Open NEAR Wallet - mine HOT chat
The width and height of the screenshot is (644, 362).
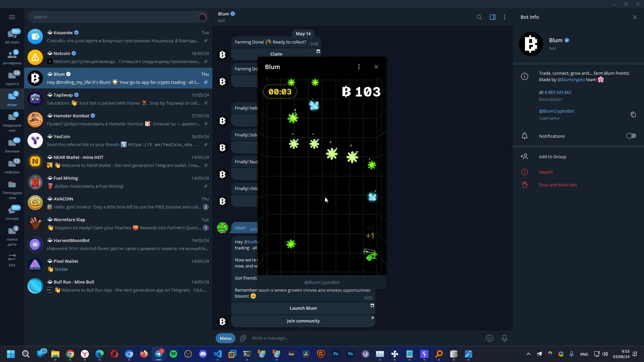[118, 161]
